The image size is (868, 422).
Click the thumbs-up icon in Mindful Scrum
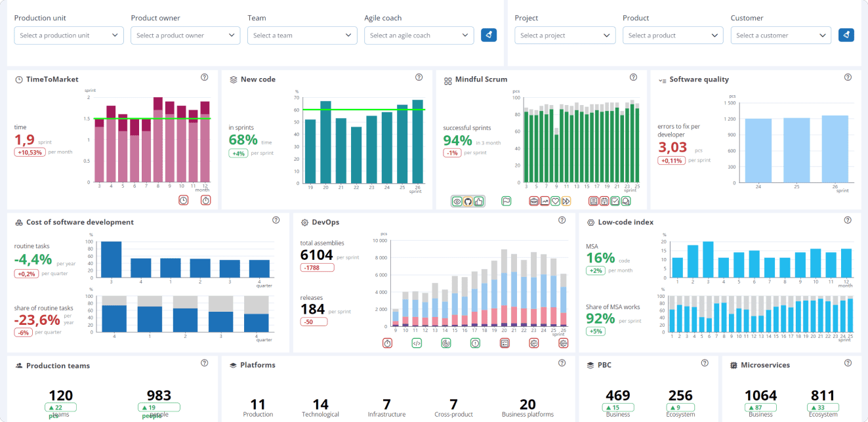coord(478,201)
